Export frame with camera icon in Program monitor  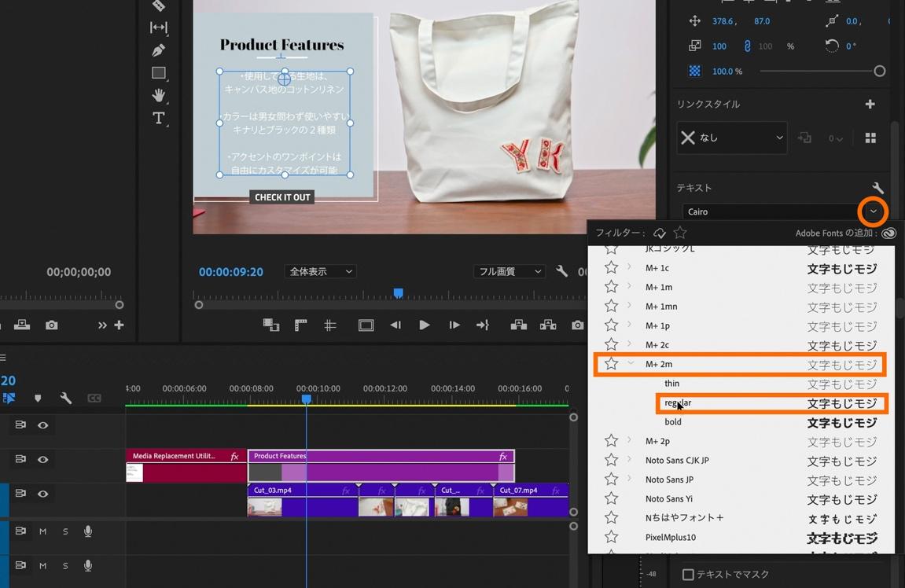point(577,325)
